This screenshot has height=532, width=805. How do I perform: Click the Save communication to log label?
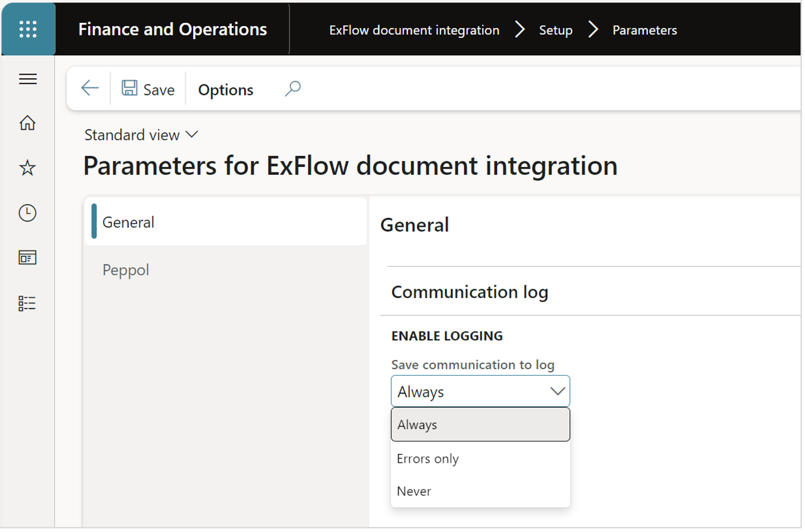473,365
